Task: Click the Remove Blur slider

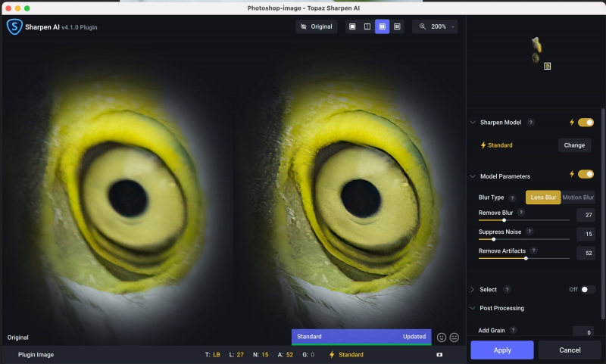Action: pyautogui.click(x=523, y=220)
